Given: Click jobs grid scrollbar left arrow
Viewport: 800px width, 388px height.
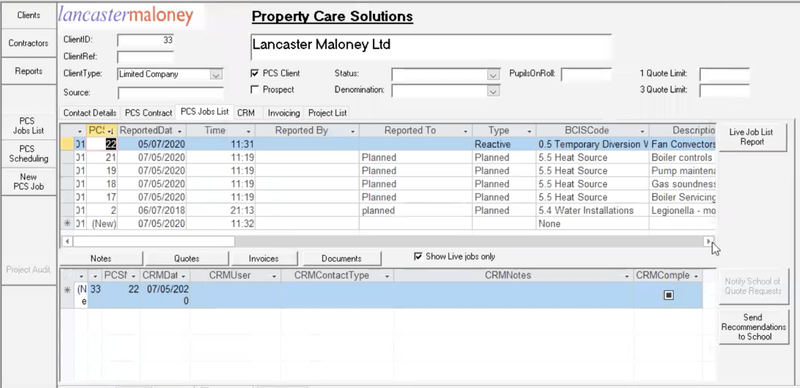Looking at the screenshot, I should pos(67,241).
